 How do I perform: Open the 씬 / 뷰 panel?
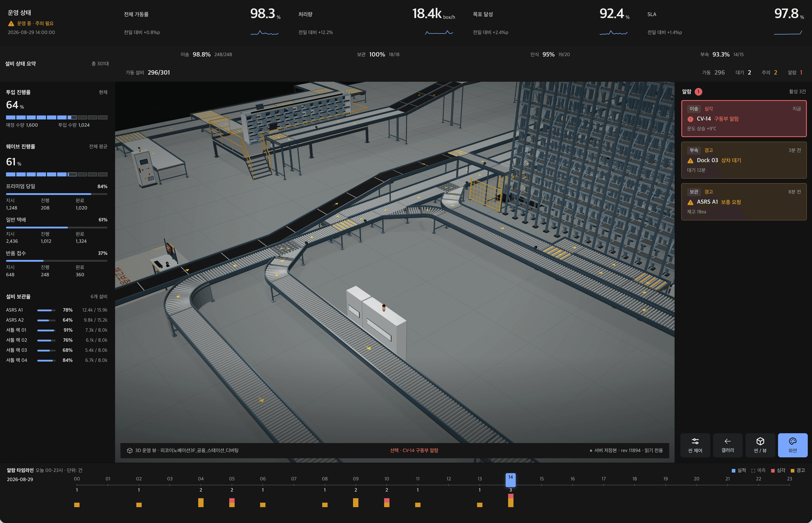(760, 445)
